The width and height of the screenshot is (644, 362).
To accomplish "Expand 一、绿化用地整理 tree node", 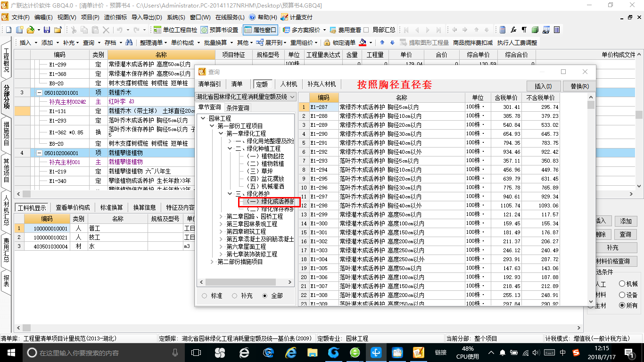I will pyautogui.click(x=230, y=141).
